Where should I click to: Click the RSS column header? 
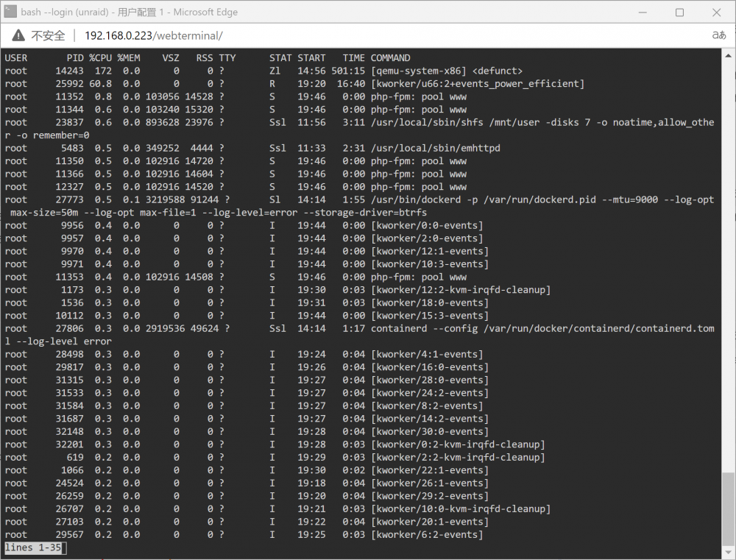point(205,58)
